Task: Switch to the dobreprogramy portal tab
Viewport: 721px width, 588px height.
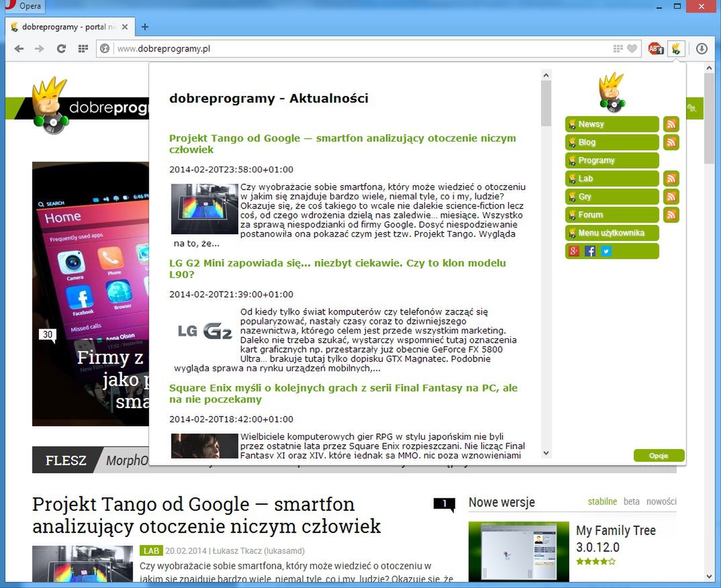Action: (x=69, y=27)
